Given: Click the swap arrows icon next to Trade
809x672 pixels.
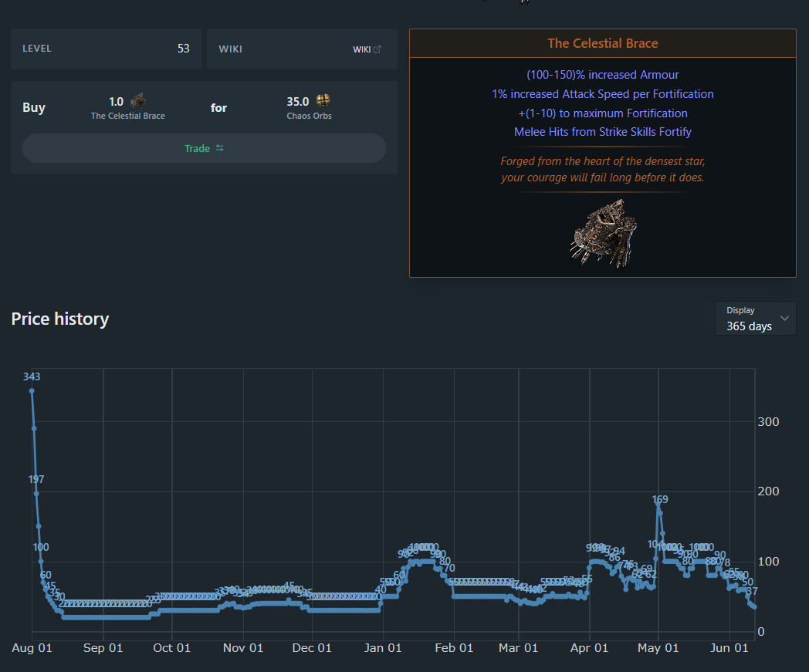Looking at the screenshot, I should [220, 148].
